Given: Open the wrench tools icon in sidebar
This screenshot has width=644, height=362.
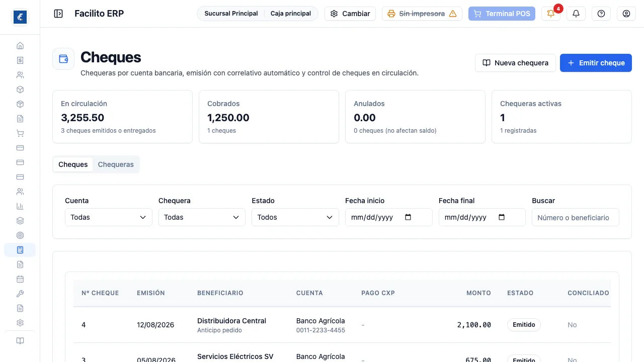Looking at the screenshot, I should 20,294.
